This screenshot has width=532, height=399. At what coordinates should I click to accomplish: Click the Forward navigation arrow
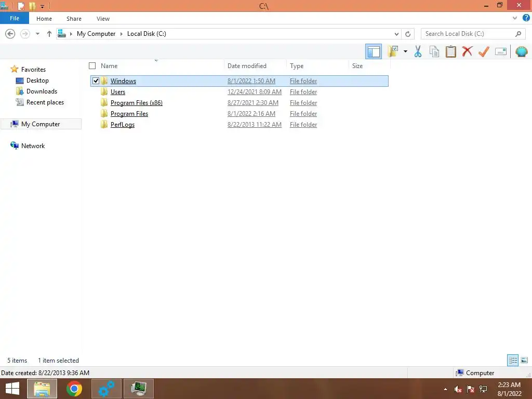point(25,34)
